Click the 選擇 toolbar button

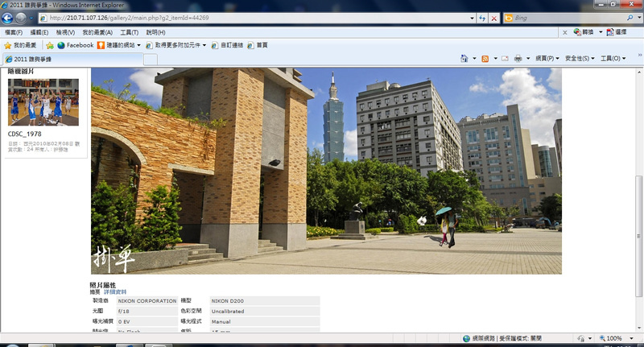(x=617, y=31)
